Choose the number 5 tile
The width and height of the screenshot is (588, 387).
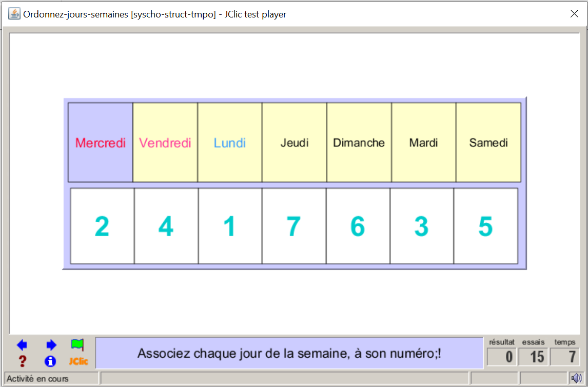485,226
